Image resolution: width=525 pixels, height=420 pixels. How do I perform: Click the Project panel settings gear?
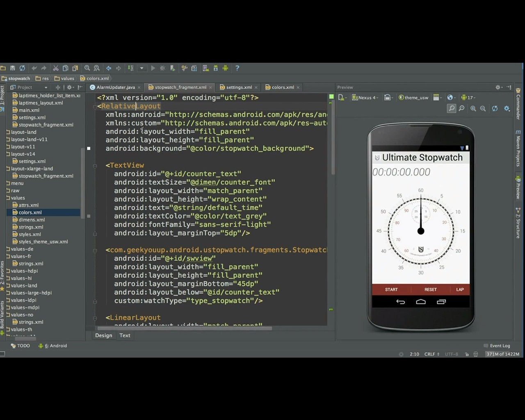pos(70,87)
